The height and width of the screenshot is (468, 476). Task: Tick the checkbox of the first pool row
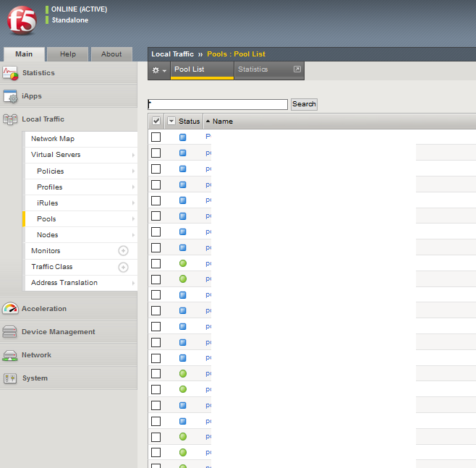[x=156, y=137]
